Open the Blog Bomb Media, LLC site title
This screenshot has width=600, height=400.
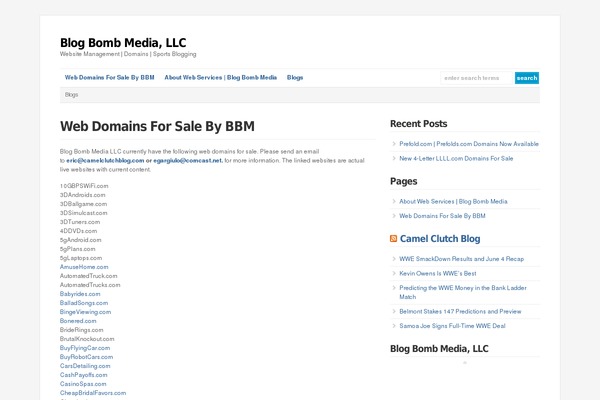tap(123, 43)
